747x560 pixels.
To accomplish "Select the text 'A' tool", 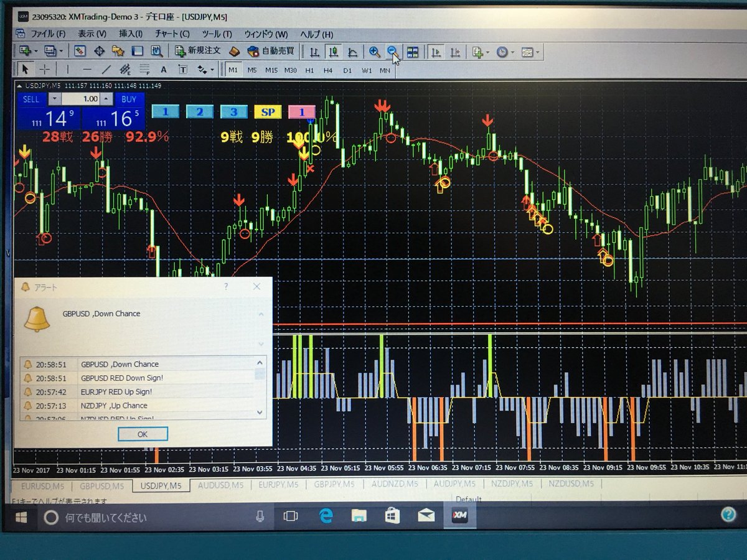I will coord(164,70).
